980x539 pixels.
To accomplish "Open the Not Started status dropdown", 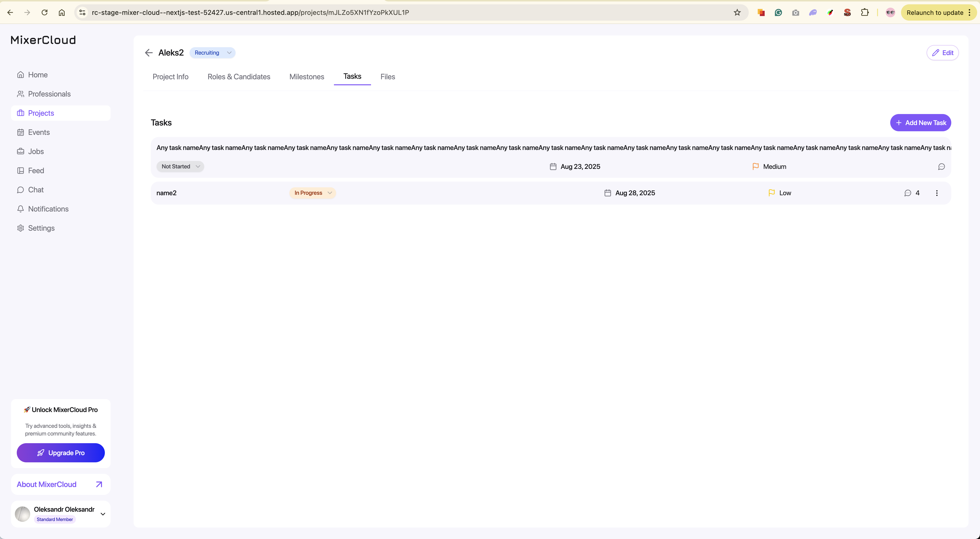I will pyautogui.click(x=180, y=167).
